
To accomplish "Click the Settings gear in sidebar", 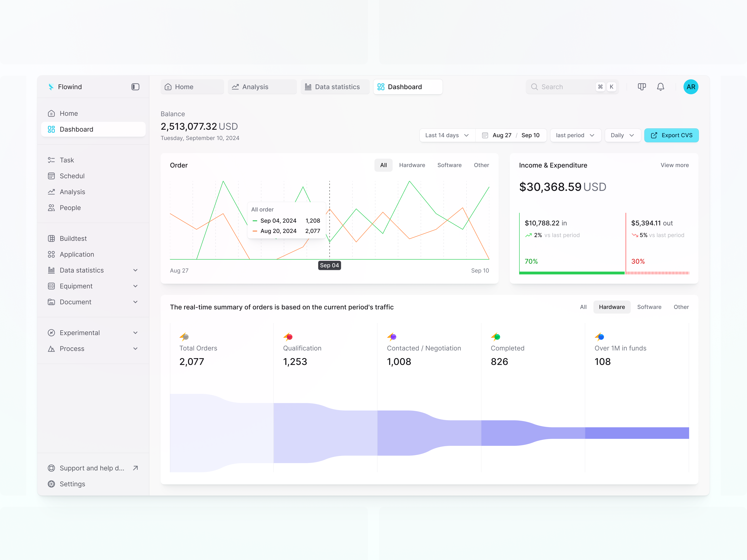I will [x=51, y=484].
